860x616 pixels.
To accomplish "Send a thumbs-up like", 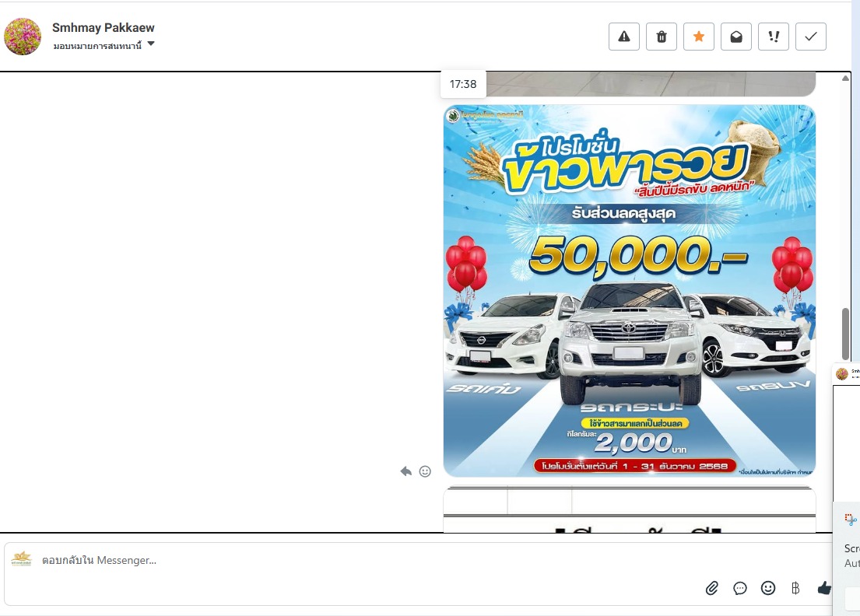I will pos(823,588).
